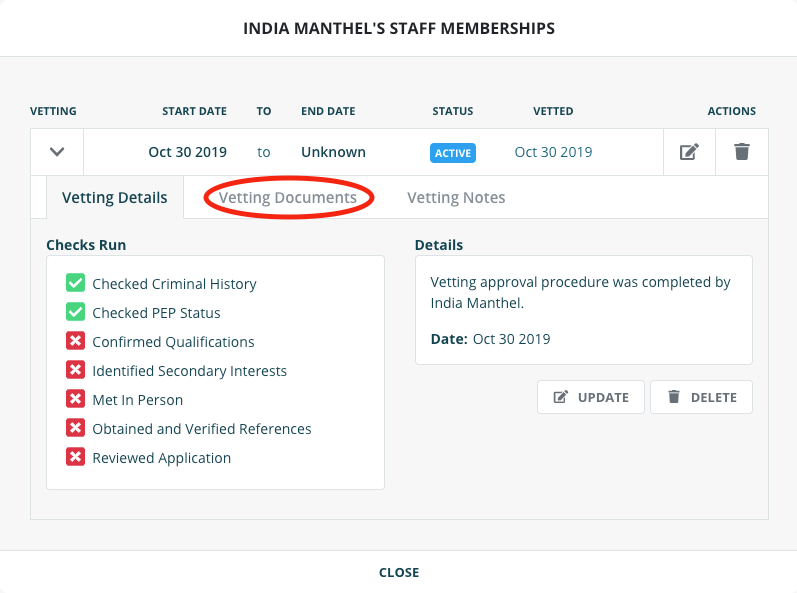The height and width of the screenshot is (593, 797).
Task: Toggle the Checked Criminal History check
Action: click(75, 284)
